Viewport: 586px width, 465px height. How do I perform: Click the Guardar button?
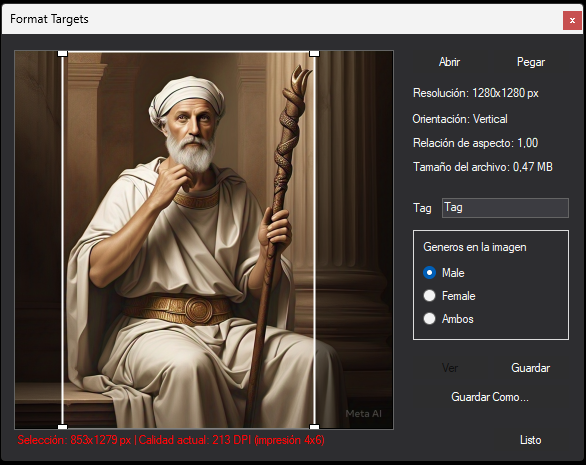[530, 368]
